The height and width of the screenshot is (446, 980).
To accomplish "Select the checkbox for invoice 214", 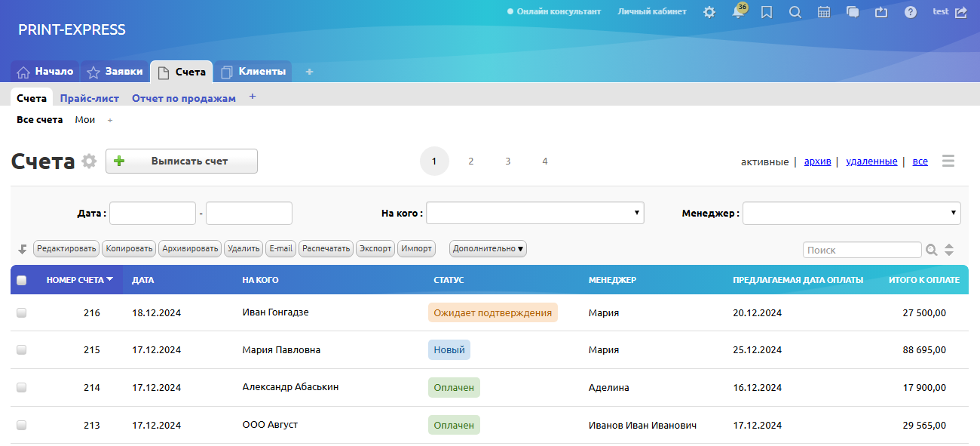I will tap(21, 387).
